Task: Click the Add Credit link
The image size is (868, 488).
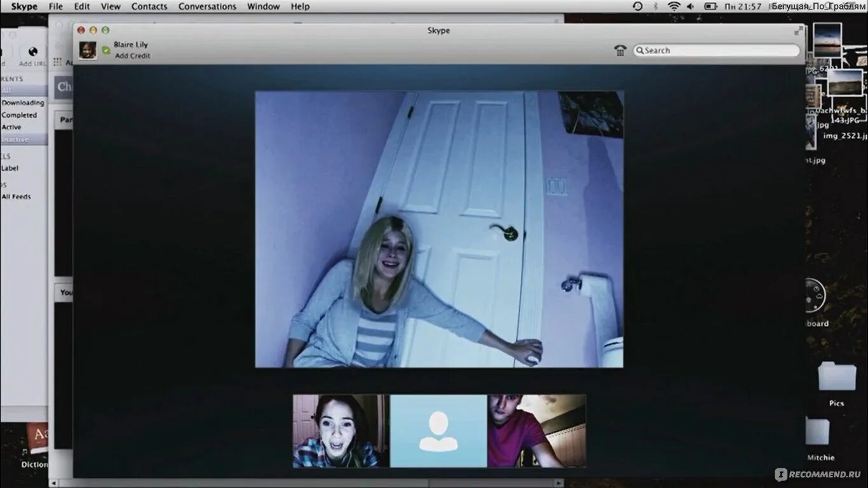Action: click(x=133, y=56)
